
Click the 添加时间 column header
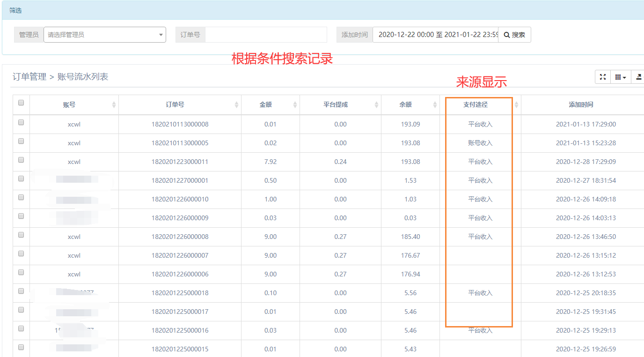(581, 105)
